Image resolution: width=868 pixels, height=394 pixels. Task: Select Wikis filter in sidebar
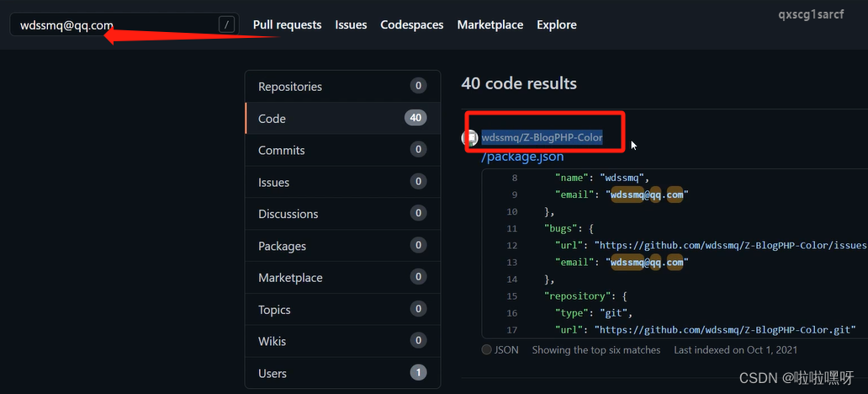(342, 341)
